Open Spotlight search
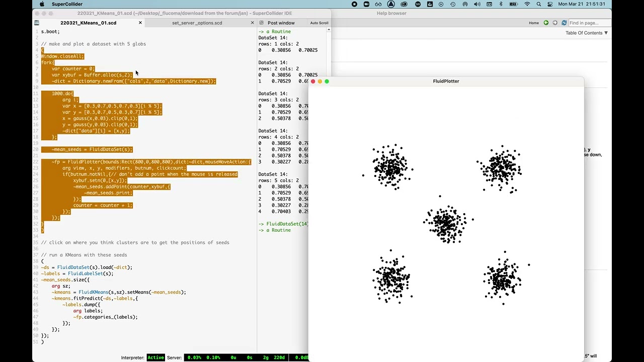This screenshot has width=644, height=362. 539,4
